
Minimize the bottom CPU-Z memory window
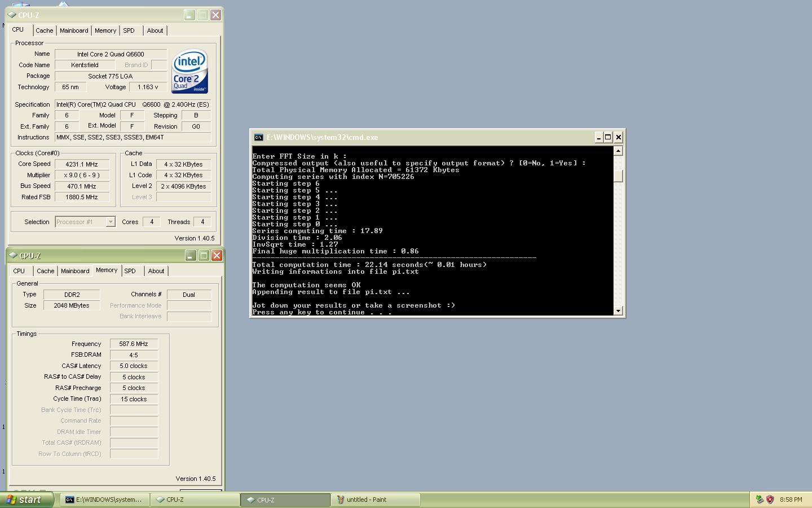click(191, 256)
